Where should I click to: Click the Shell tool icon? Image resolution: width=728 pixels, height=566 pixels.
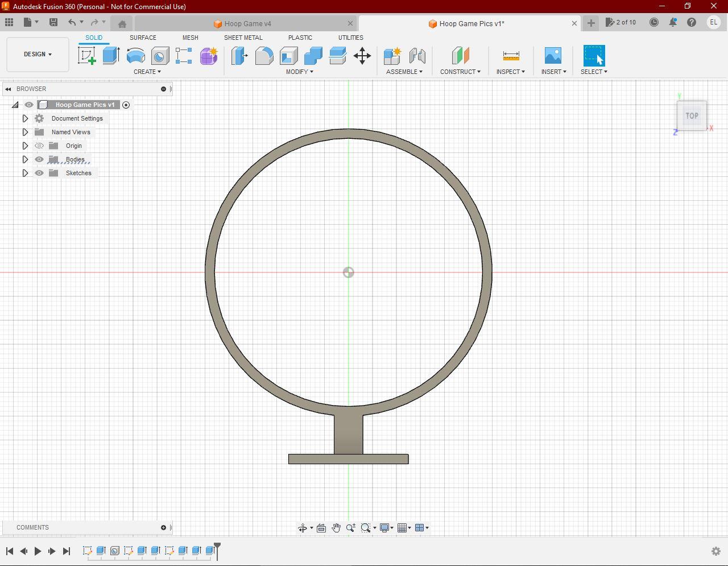coord(289,56)
